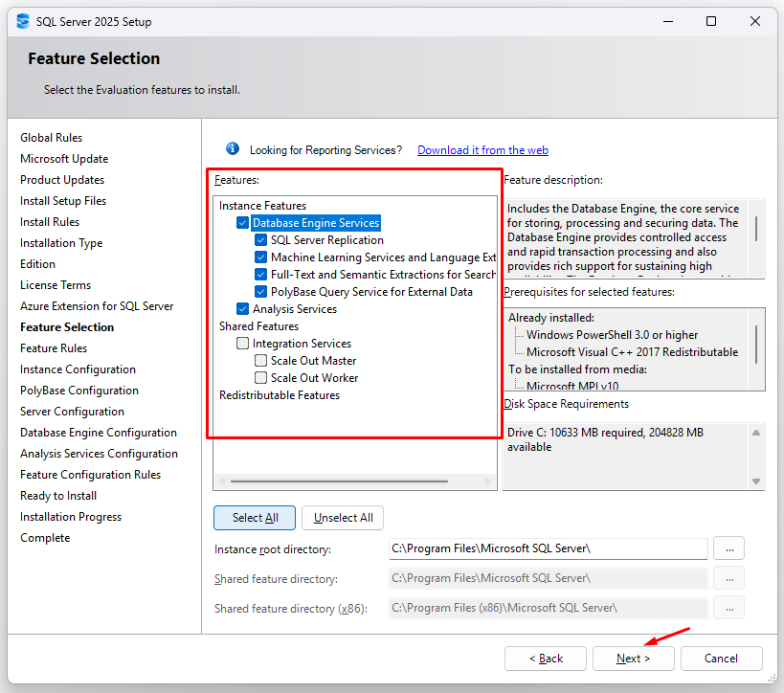Uncheck Machine Learning Services and Language Extensions

[260, 257]
